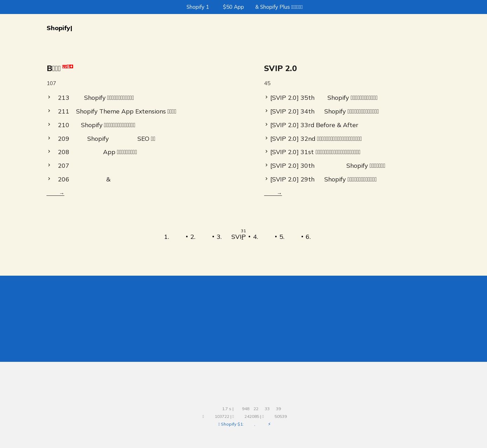This screenshot has width=487, height=448.
Task: Click footer number 948
Action: pos(245,409)
